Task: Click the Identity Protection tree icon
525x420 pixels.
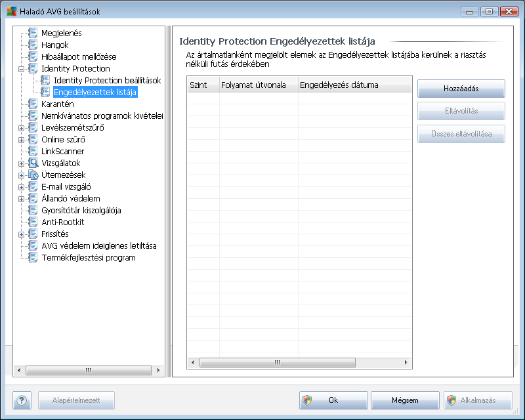Action: point(33,68)
